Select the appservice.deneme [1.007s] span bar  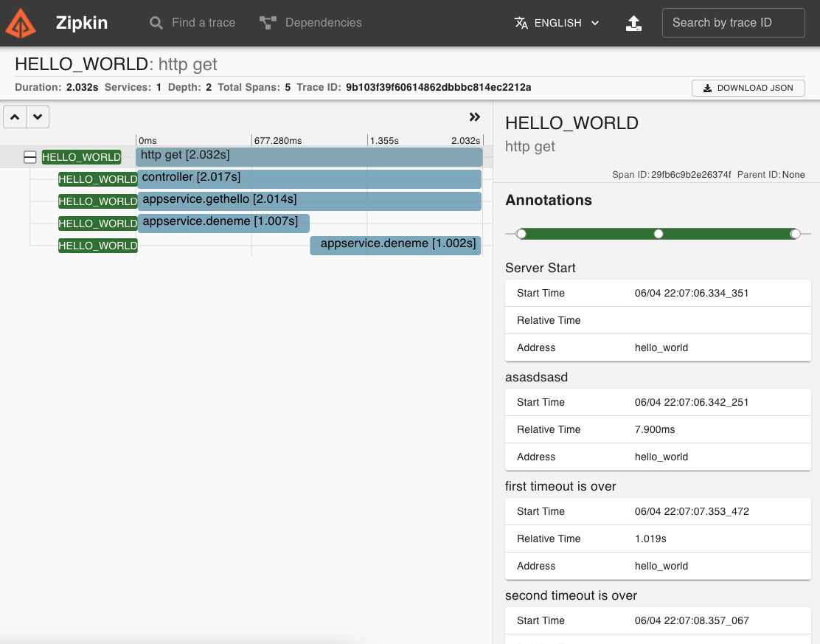(x=223, y=224)
